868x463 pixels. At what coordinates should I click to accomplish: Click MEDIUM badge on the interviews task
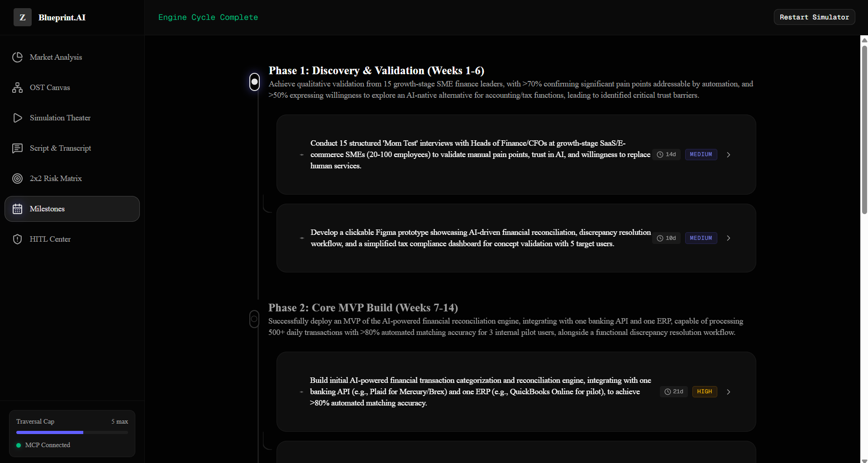pos(701,155)
